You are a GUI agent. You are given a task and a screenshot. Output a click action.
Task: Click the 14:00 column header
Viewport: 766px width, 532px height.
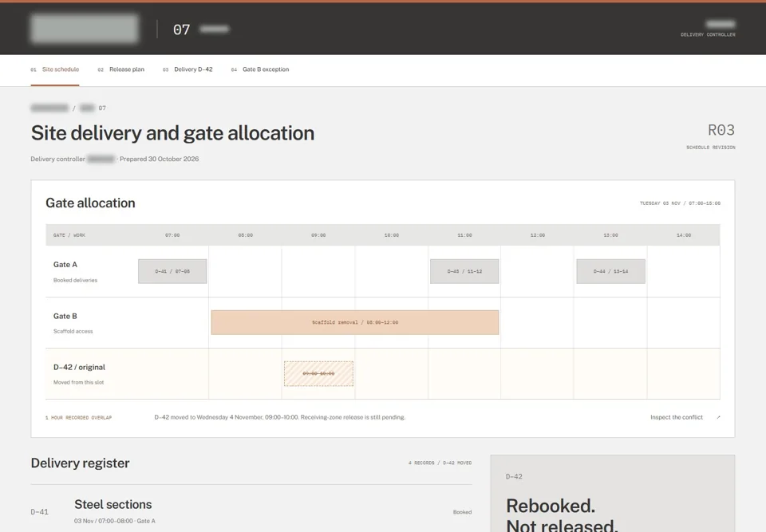coord(684,235)
